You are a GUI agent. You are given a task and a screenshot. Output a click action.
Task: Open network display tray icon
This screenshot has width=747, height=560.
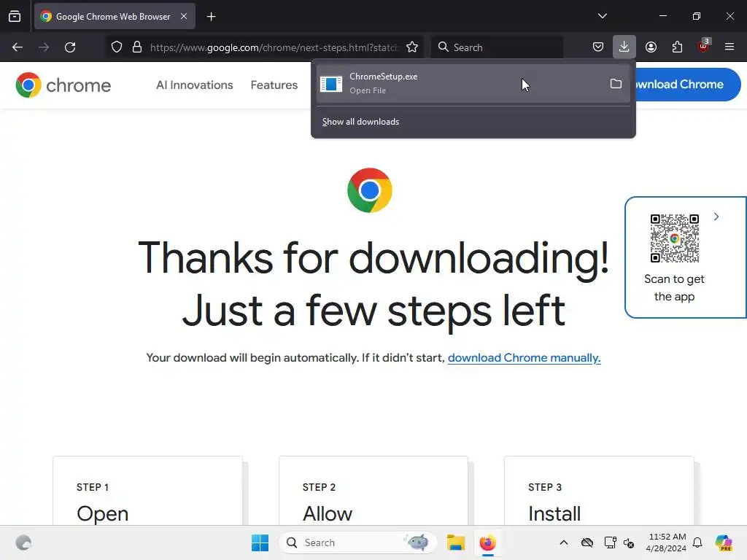(x=610, y=542)
